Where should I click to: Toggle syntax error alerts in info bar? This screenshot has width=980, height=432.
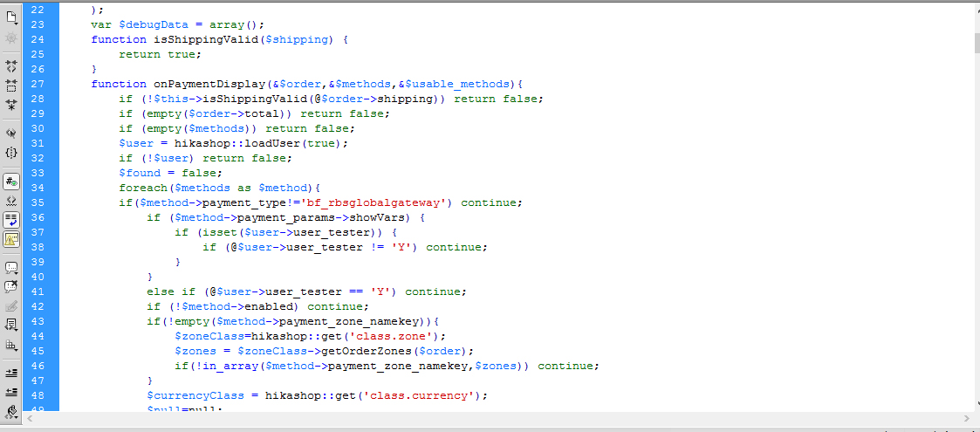[x=11, y=239]
